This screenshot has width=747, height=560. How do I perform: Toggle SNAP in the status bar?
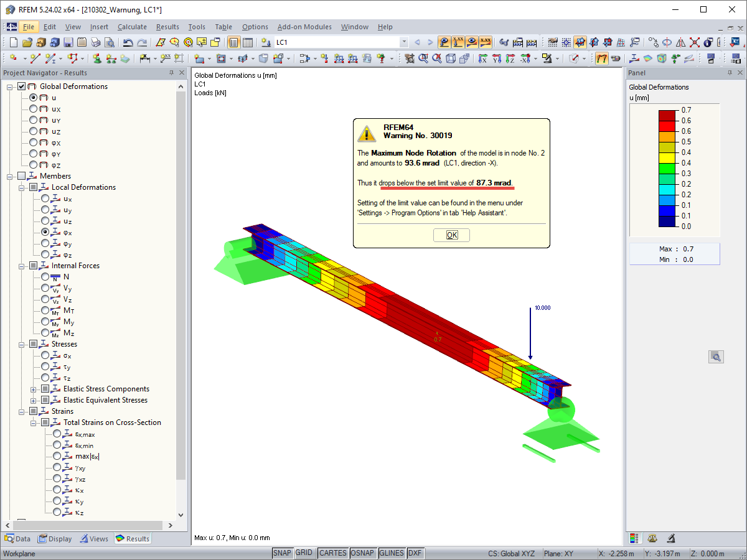coord(282,553)
